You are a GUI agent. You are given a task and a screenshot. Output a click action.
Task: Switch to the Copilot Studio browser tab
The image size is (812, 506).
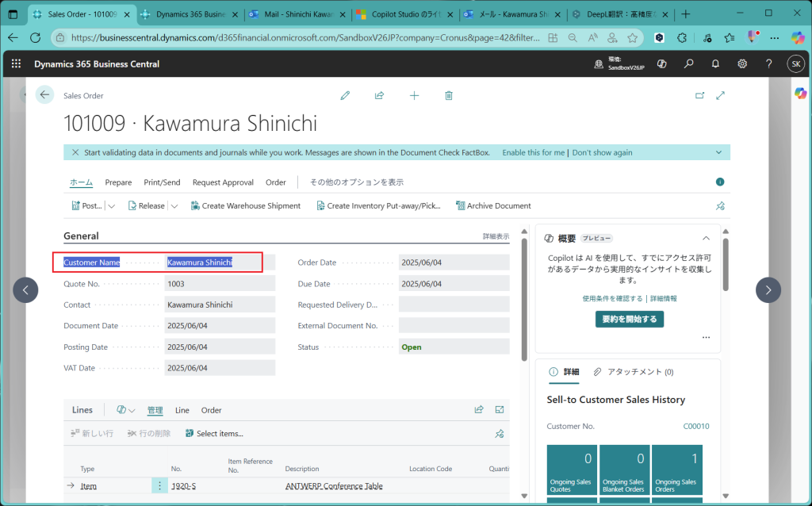point(405,14)
